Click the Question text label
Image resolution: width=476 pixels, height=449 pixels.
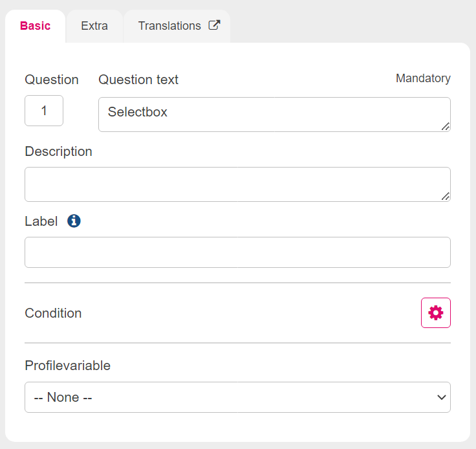pyautogui.click(x=138, y=80)
